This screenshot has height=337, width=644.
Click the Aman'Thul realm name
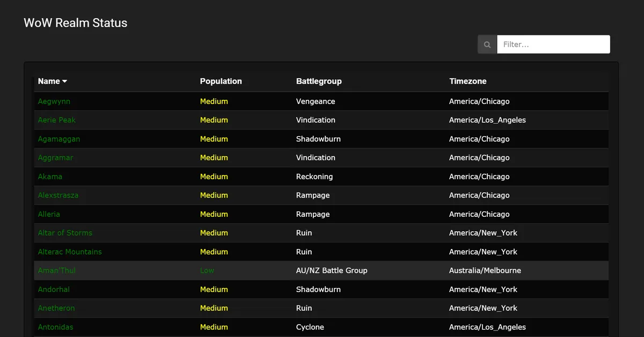pyautogui.click(x=56, y=270)
